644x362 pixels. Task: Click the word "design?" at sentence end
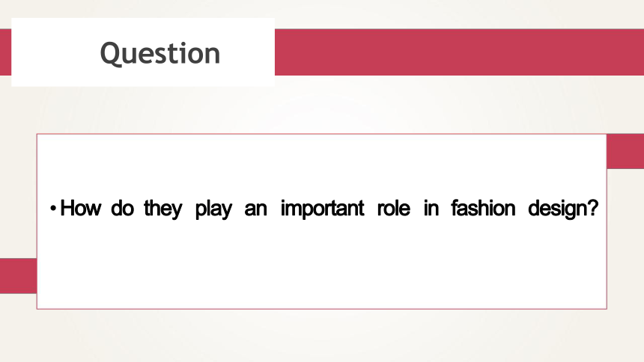click(563, 209)
